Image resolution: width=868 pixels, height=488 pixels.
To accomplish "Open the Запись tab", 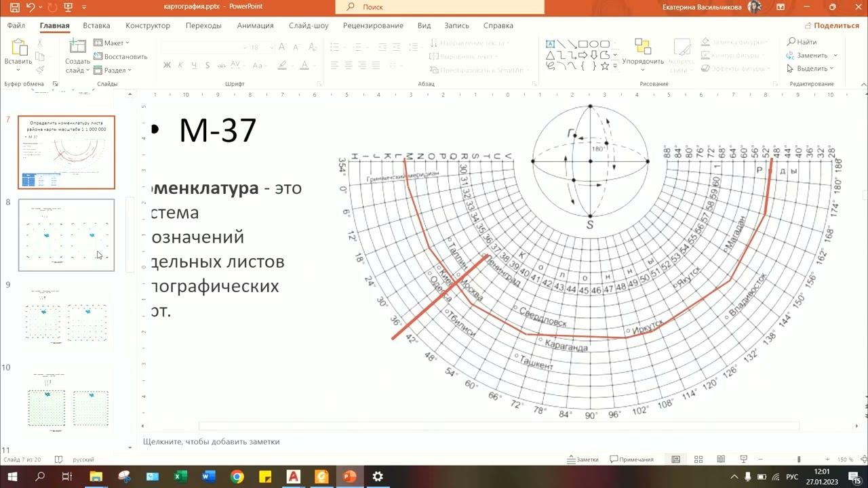I will point(456,25).
